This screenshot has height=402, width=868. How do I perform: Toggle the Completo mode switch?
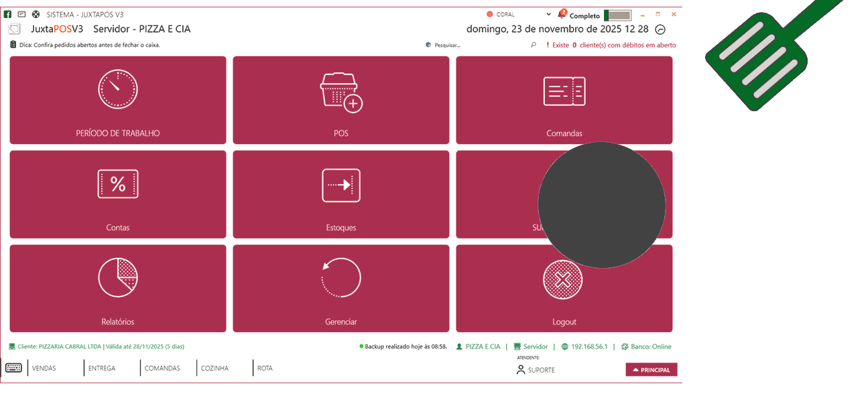point(617,15)
